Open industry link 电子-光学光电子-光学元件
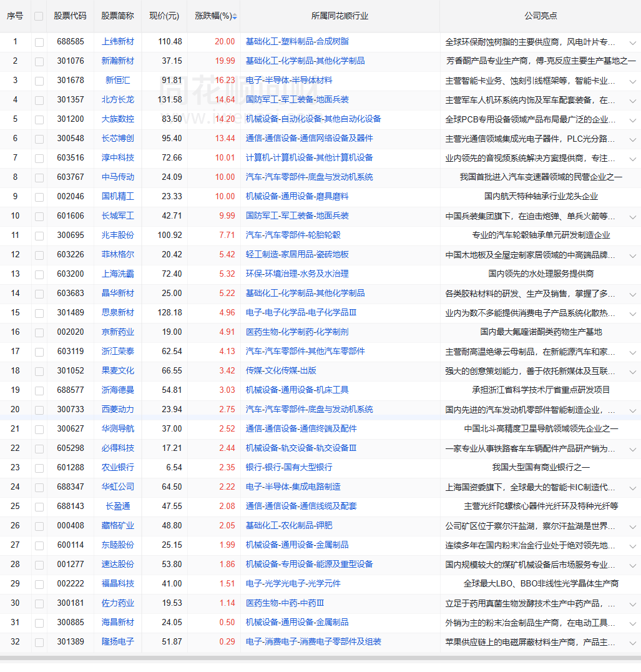641x672 pixels. click(x=293, y=584)
